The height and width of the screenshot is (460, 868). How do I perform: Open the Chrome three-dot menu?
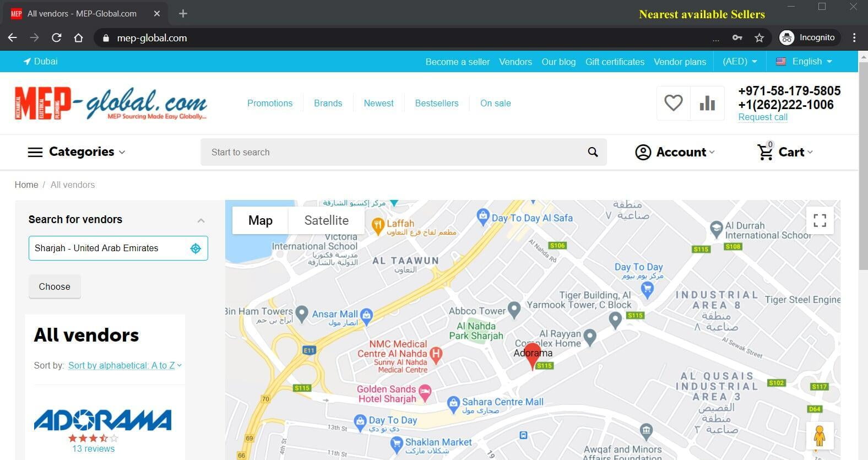point(854,37)
